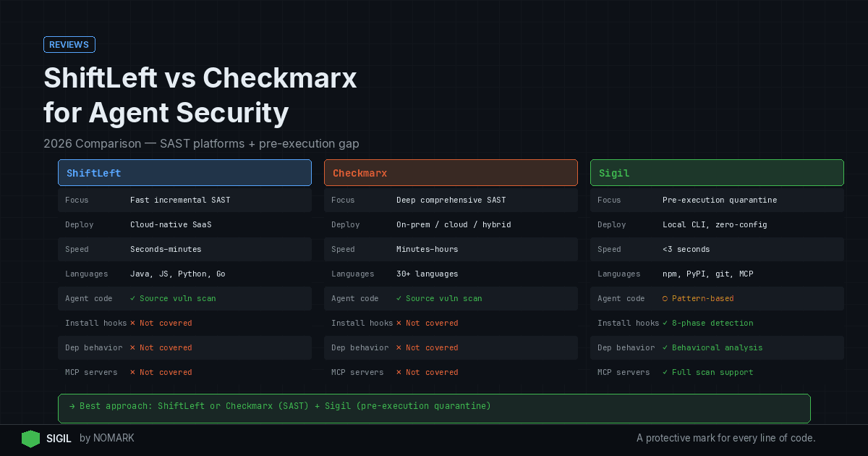
Task: Toggle the Source vuln scan check under Checkmarx
Action: [399, 298]
